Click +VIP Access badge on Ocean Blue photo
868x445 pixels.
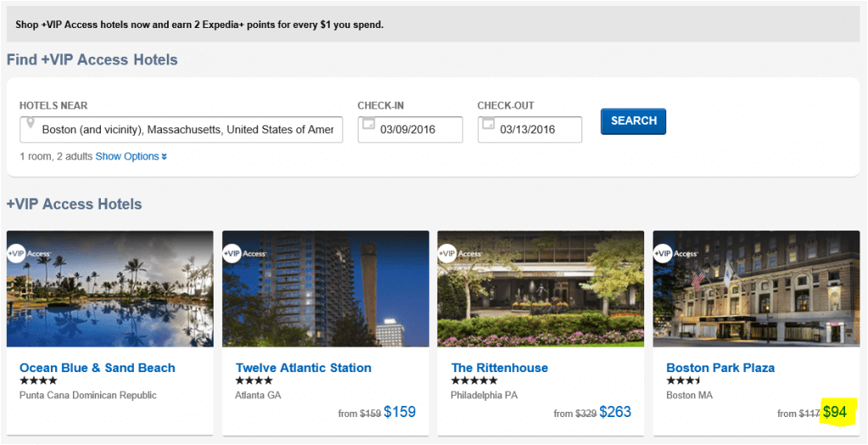(29, 253)
